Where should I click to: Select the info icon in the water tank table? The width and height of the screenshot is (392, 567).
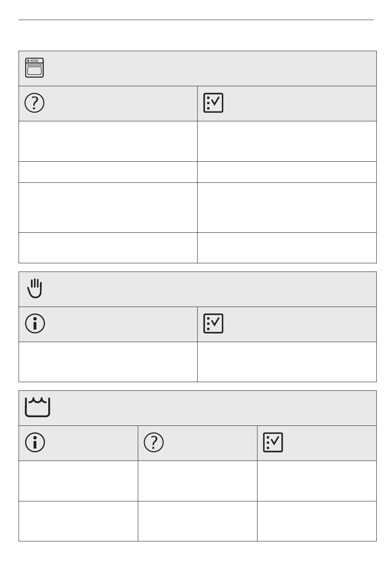tap(35, 442)
